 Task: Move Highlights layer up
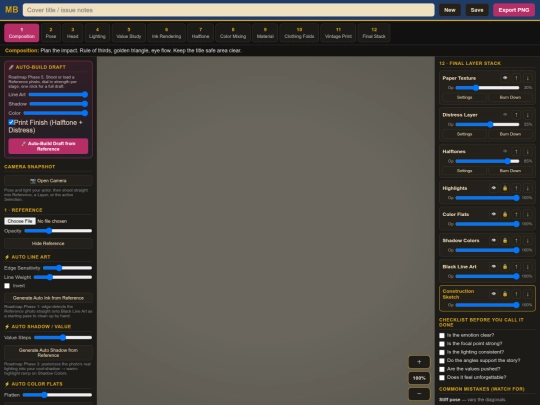point(516,188)
